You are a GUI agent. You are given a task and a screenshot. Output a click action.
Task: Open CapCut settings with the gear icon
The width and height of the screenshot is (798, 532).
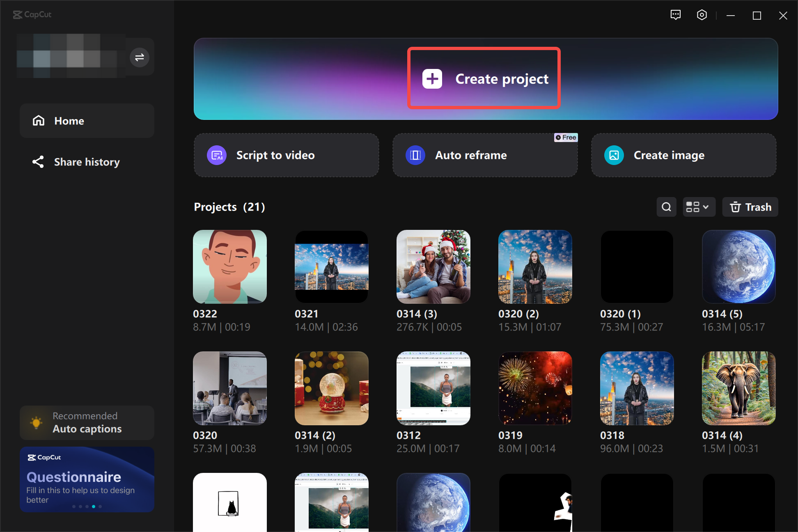702,15
